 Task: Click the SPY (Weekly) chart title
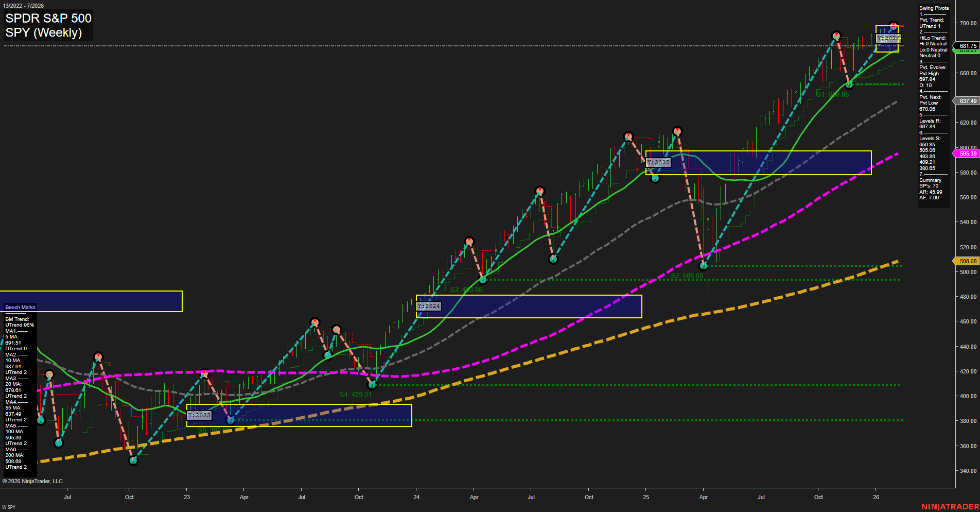pos(43,32)
